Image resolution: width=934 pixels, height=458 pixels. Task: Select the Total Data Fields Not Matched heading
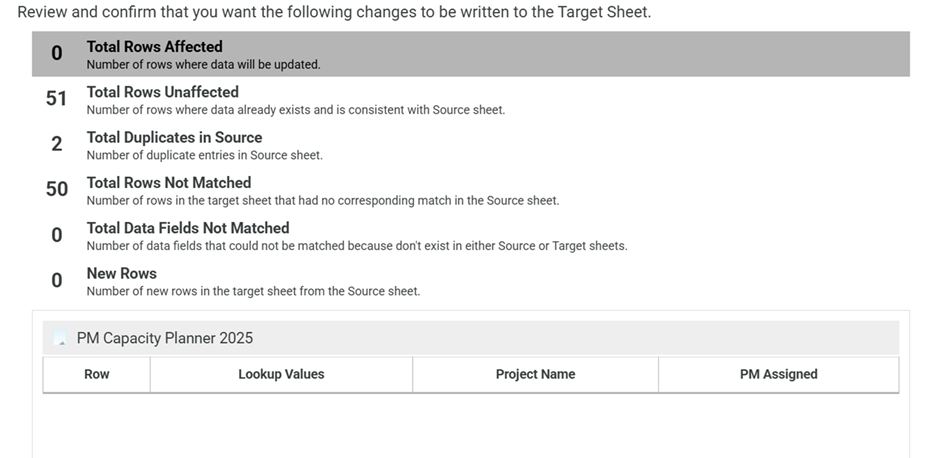pyautogui.click(x=188, y=228)
